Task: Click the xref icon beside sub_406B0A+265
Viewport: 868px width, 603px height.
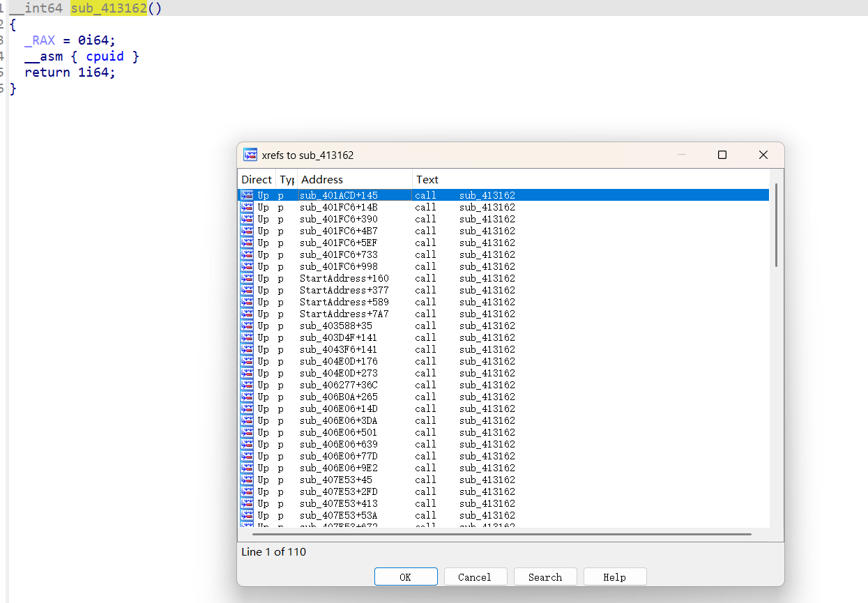Action: (247, 397)
